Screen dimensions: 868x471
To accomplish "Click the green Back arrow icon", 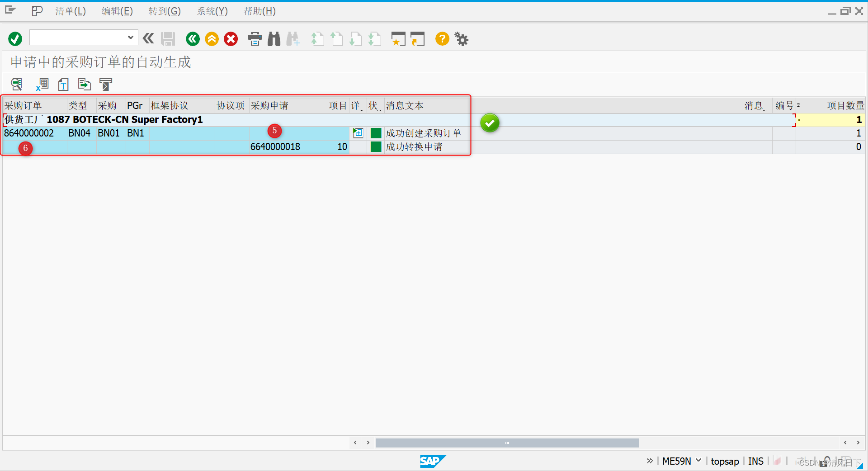I will pos(193,39).
